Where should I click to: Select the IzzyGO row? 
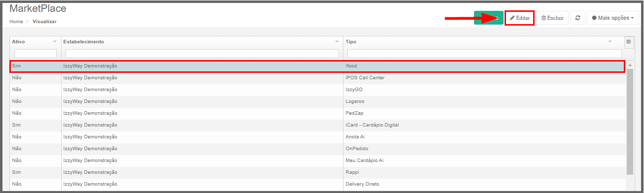point(318,90)
